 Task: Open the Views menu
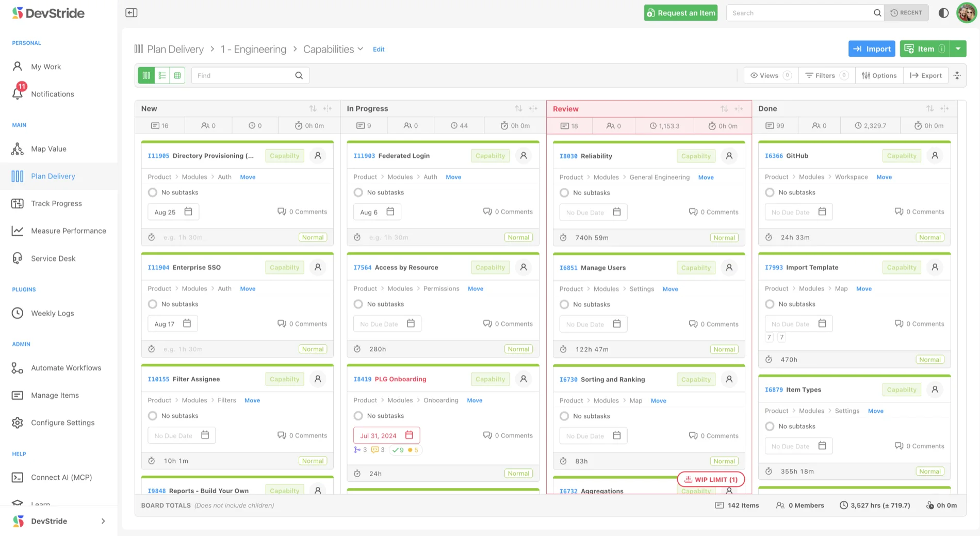(x=771, y=75)
